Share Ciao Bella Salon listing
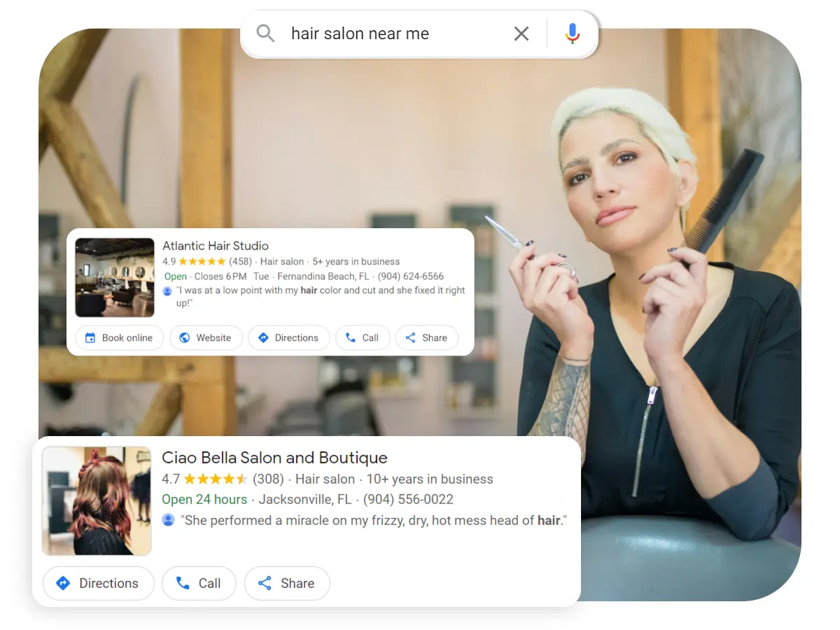The width and height of the screenshot is (840, 630). (x=287, y=583)
